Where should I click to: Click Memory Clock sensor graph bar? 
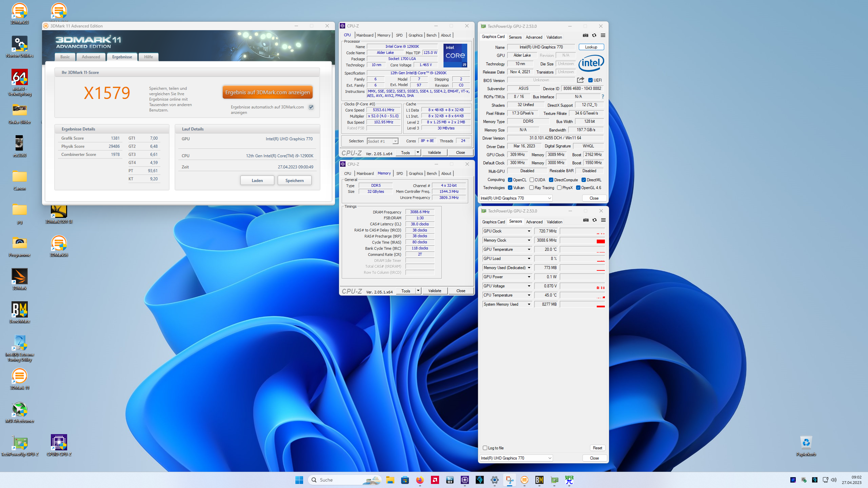[x=583, y=240]
